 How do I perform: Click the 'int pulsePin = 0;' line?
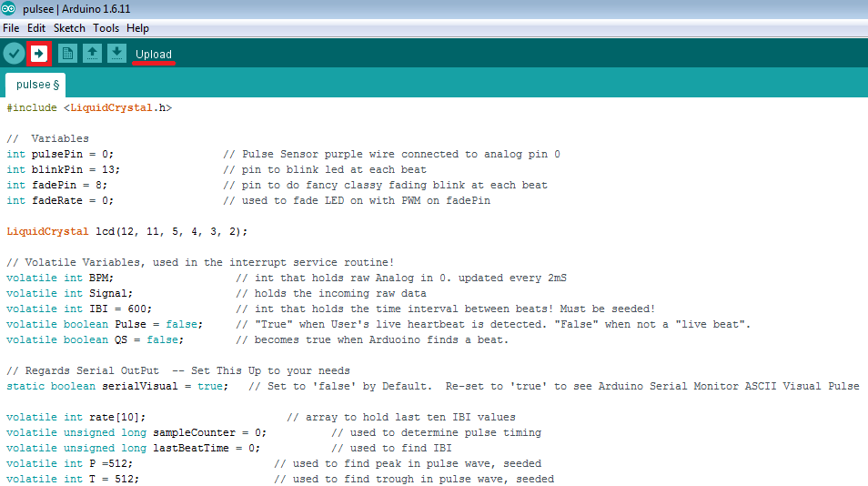(x=60, y=154)
